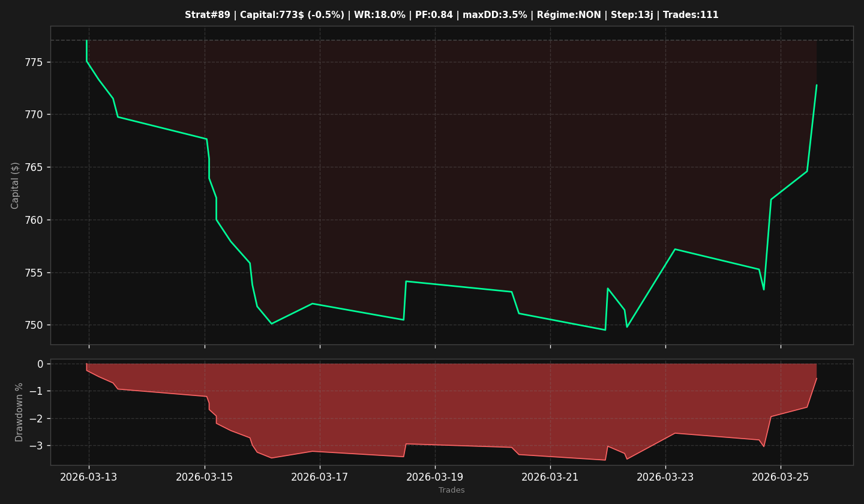Click the 2026-03-21 date tick label

coord(550,478)
